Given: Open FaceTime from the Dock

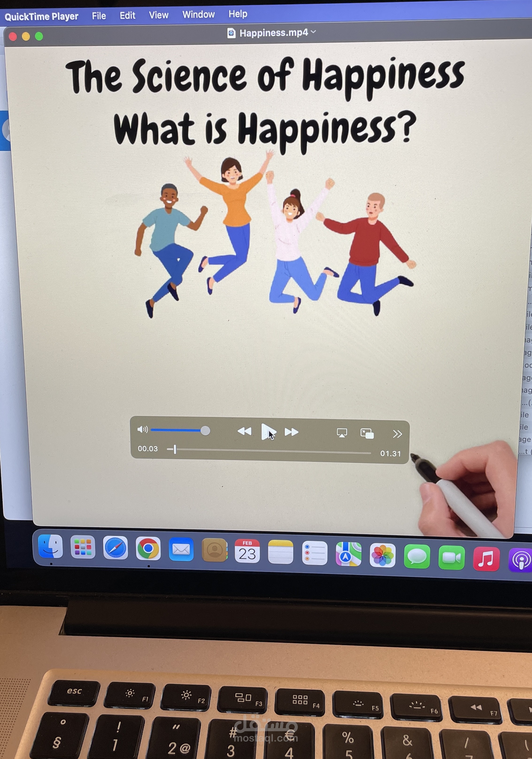Looking at the screenshot, I should pyautogui.click(x=451, y=558).
